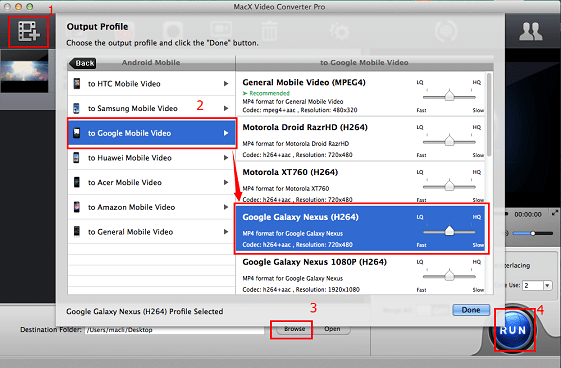Click the Add Video icon
Viewport: 561px width, 368px height.
[29, 31]
